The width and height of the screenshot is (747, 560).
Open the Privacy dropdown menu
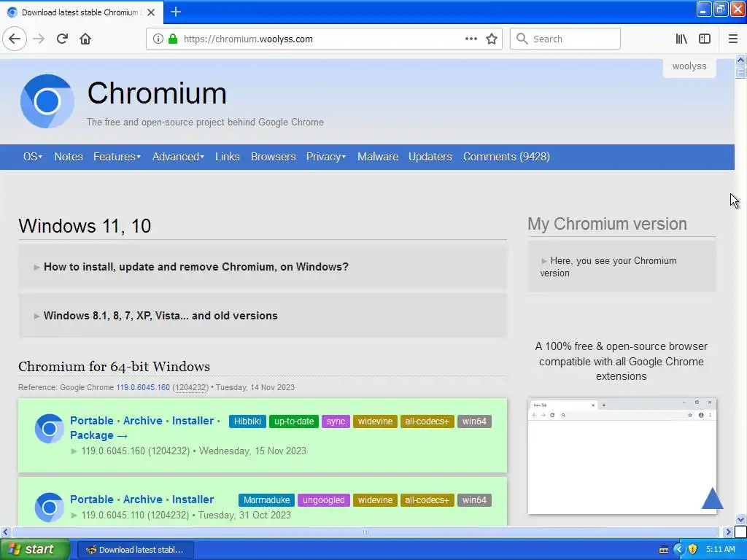[x=326, y=157]
